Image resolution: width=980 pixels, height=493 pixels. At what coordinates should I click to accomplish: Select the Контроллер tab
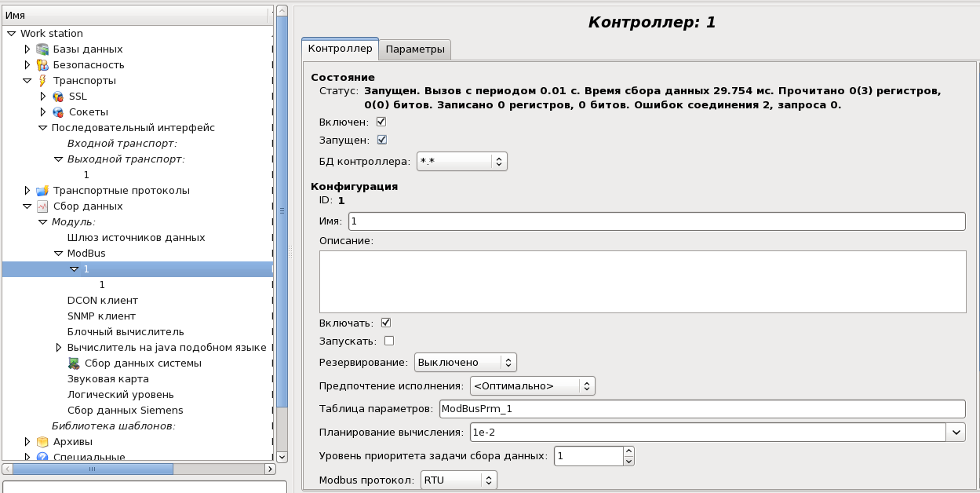click(x=340, y=49)
